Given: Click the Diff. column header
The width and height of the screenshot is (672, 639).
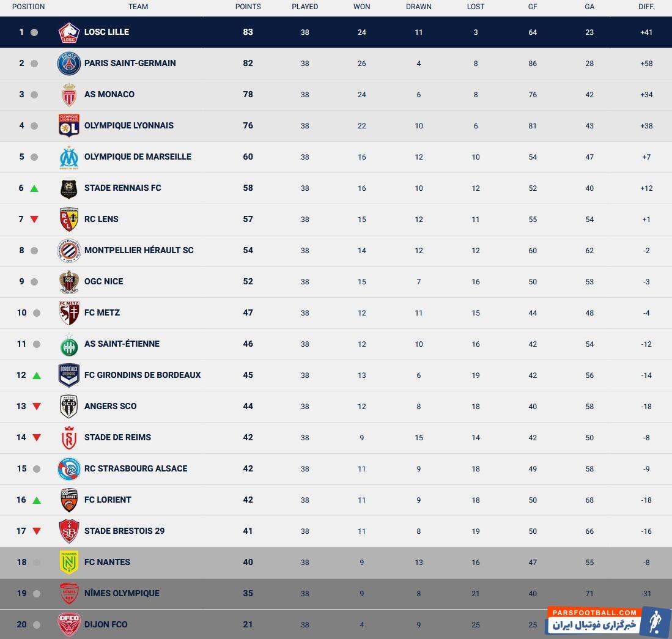Looking at the screenshot, I should click(646, 7).
